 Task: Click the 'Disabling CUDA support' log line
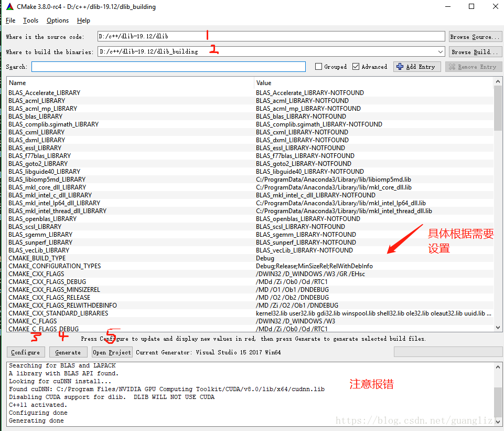(x=112, y=397)
